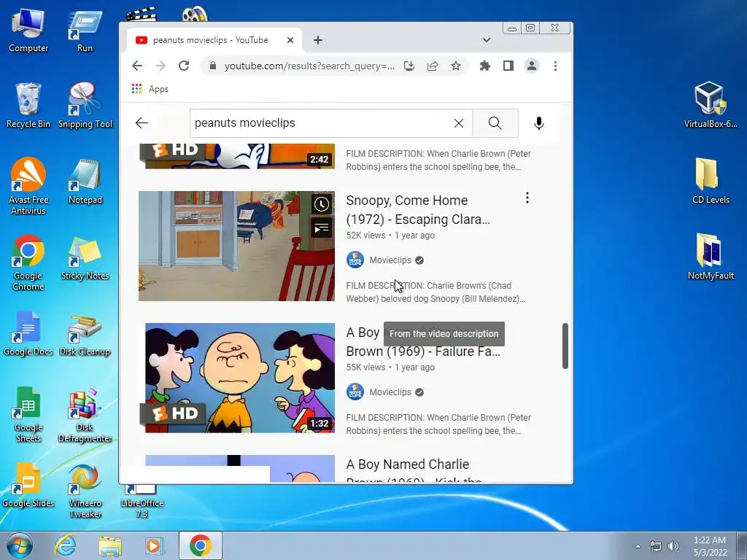Bookmark this page with the star icon
747x560 pixels.
(x=456, y=66)
